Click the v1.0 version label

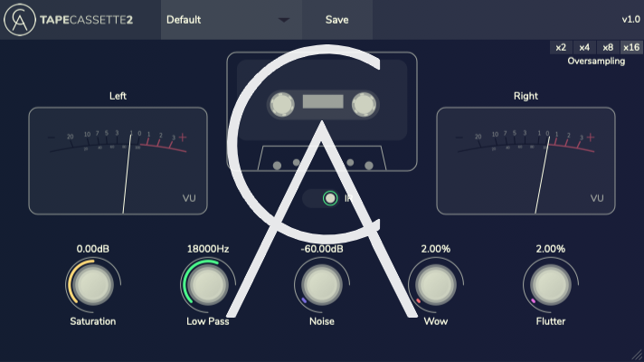(630, 19)
